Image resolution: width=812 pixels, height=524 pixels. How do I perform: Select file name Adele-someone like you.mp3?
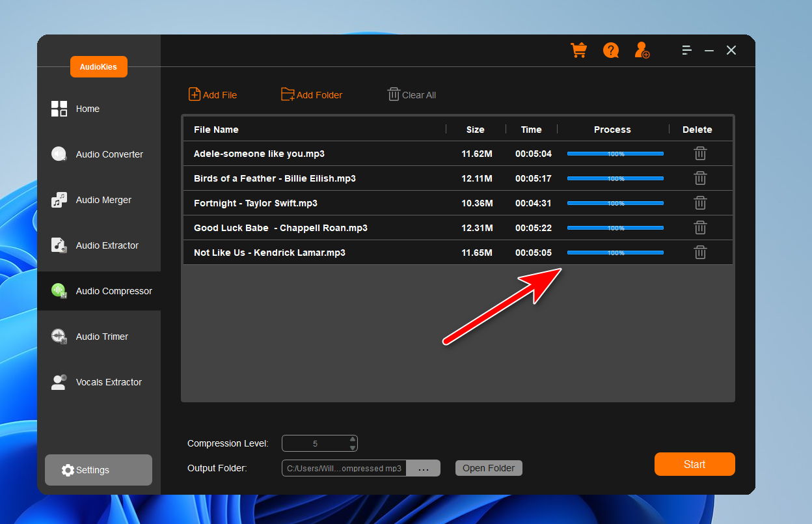[x=259, y=154]
